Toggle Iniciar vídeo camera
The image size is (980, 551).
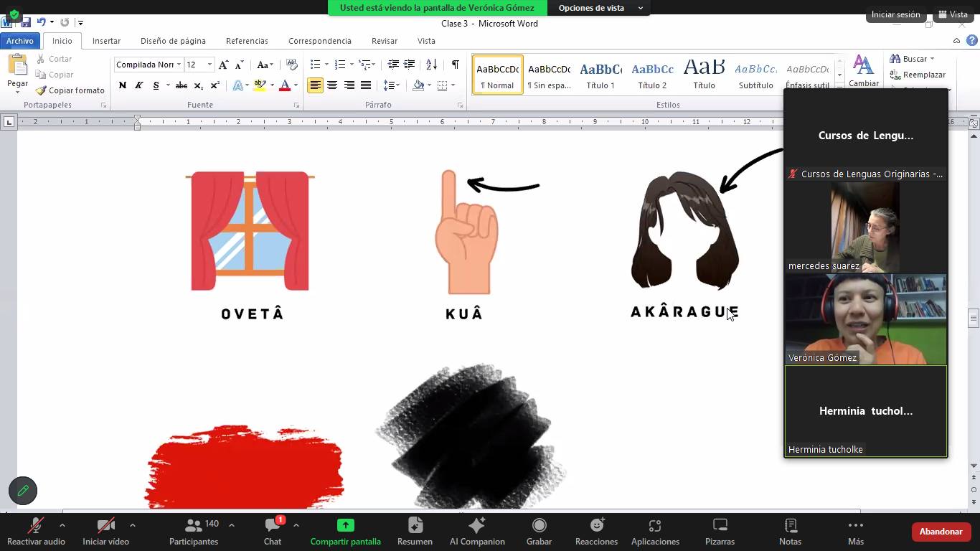(105, 532)
